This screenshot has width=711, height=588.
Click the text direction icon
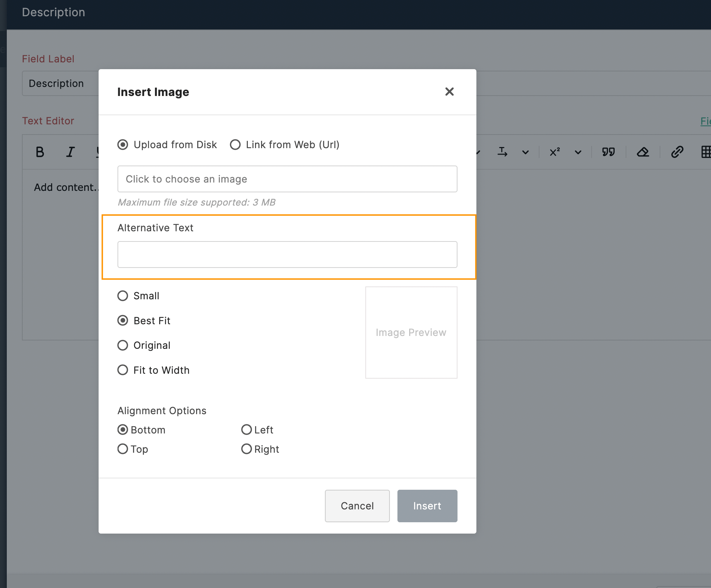point(502,152)
